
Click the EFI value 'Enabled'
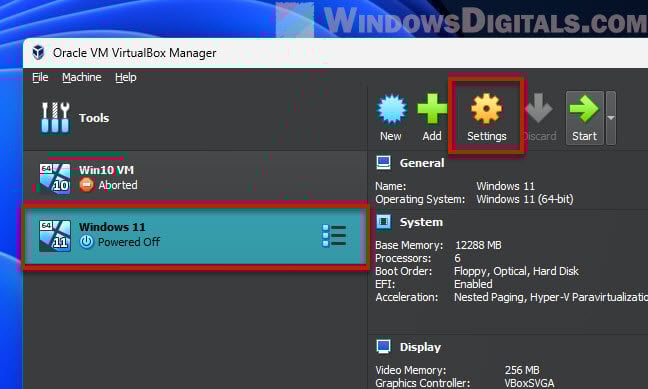(473, 284)
